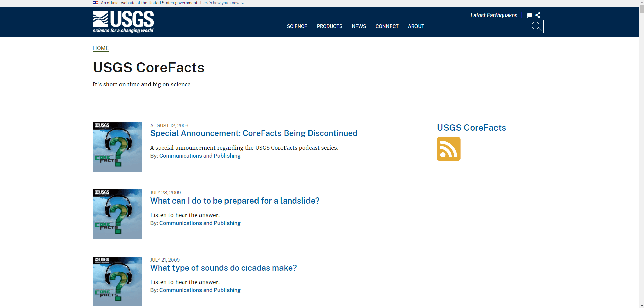Select the "JULY 28, 2009" date text
The width and height of the screenshot is (644, 308).
(x=165, y=193)
